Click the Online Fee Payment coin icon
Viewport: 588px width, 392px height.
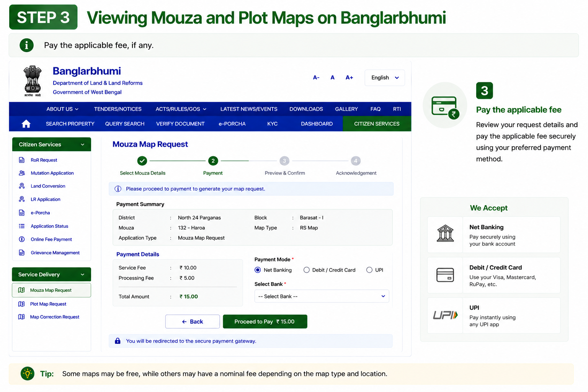22,239
